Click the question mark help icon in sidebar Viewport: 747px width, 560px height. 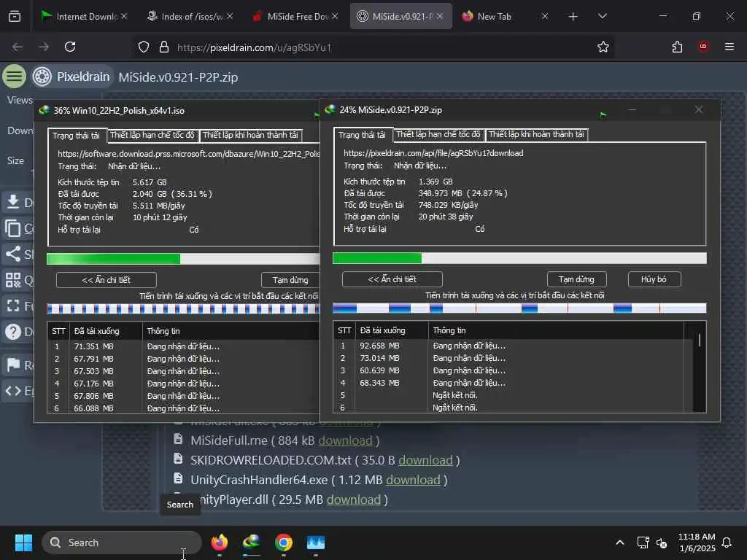click(x=13, y=332)
